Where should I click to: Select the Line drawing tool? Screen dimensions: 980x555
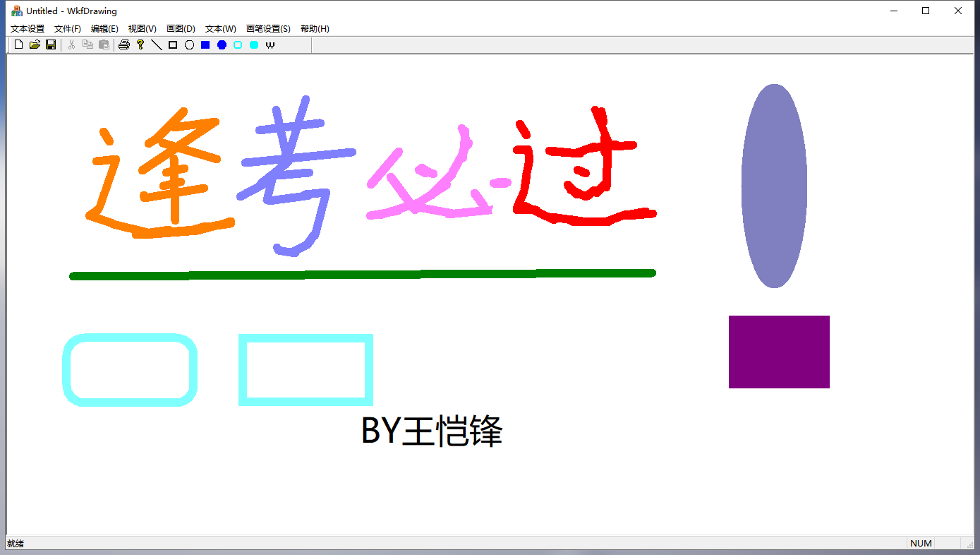coord(157,45)
